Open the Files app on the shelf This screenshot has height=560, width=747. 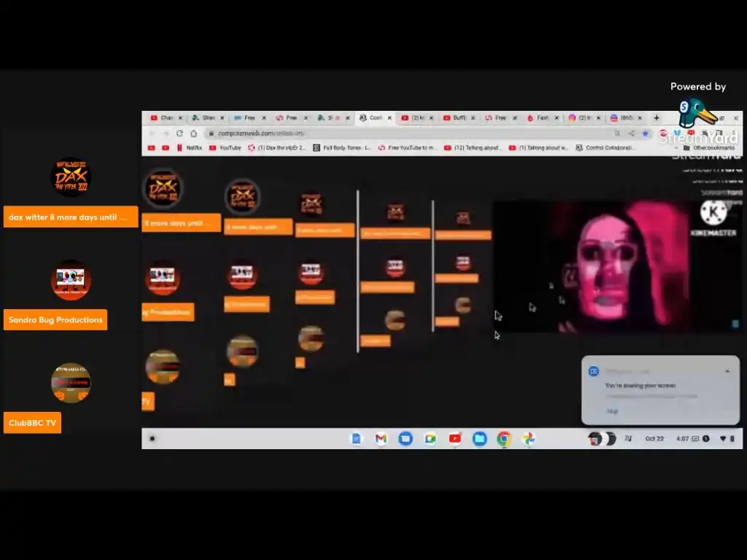pos(480,438)
